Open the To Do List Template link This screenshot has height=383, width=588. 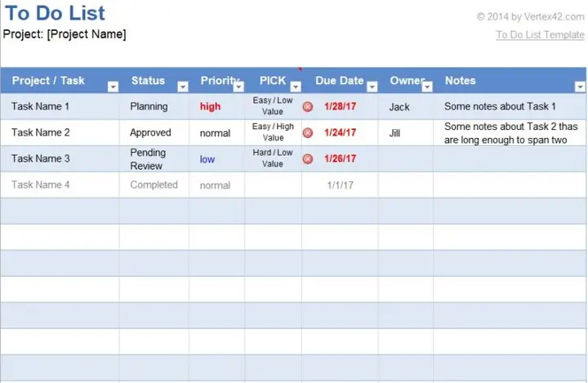(540, 34)
